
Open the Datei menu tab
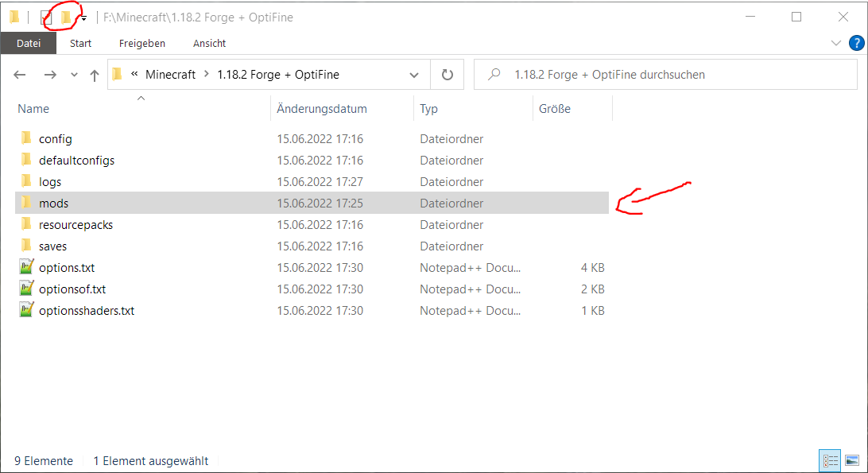tap(29, 43)
